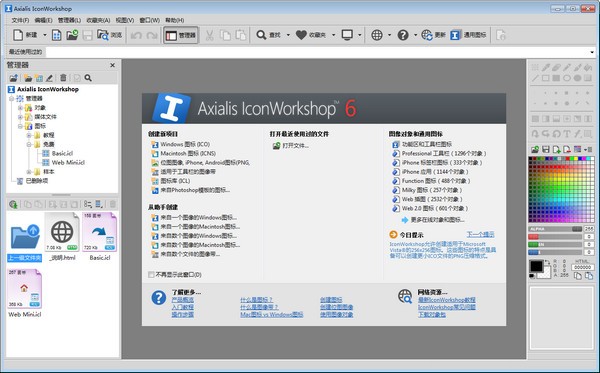600x373 pixels.
Task: Click the pencil rename icon in Librarian toolbar
Action: pyautogui.click(x=49, y=78)
